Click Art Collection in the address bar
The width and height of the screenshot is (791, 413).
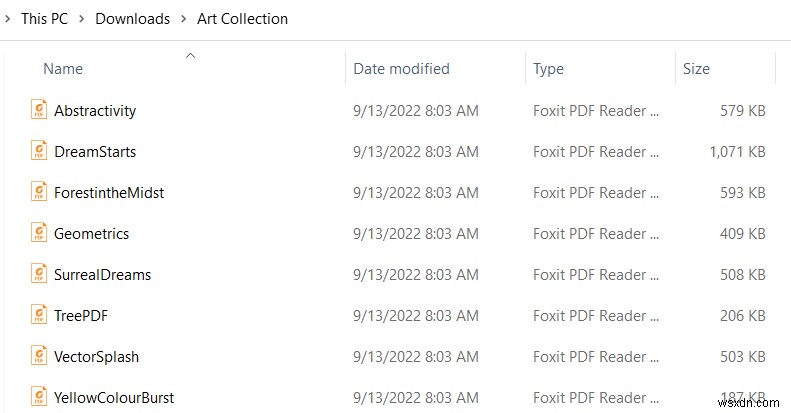(242, 19)
